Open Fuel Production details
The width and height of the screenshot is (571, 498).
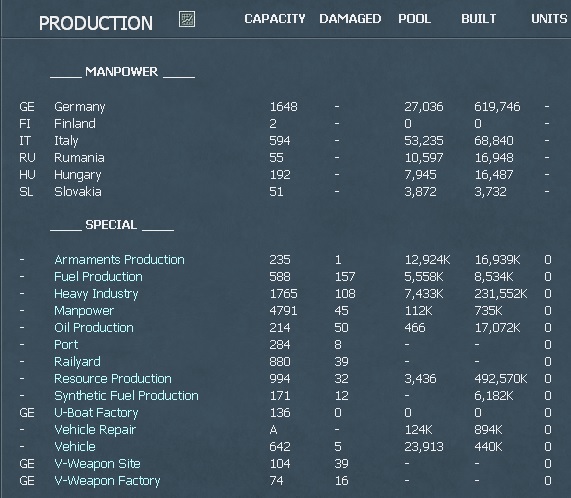(98, 277)
